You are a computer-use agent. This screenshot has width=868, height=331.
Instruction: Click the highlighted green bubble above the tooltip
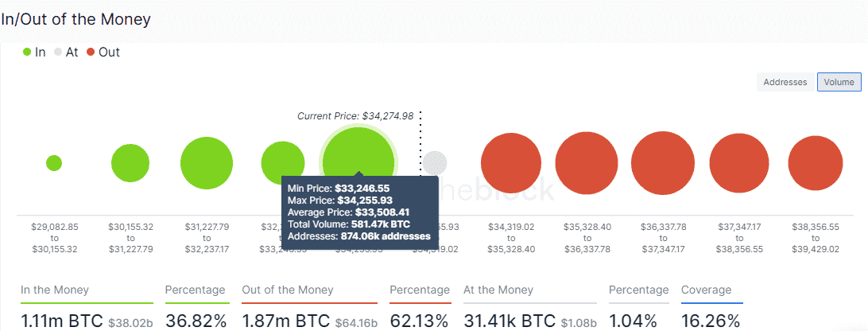pyautogui.click(x=358, y=162)
